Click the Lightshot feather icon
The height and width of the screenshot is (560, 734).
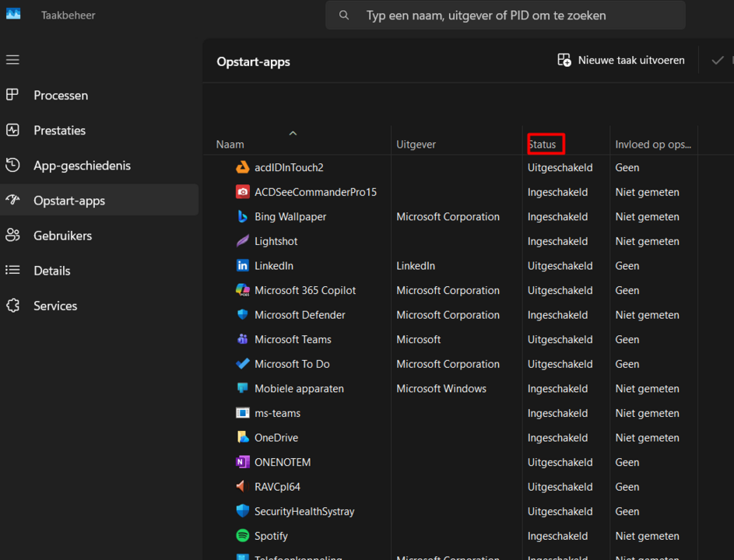coord(244,241)
